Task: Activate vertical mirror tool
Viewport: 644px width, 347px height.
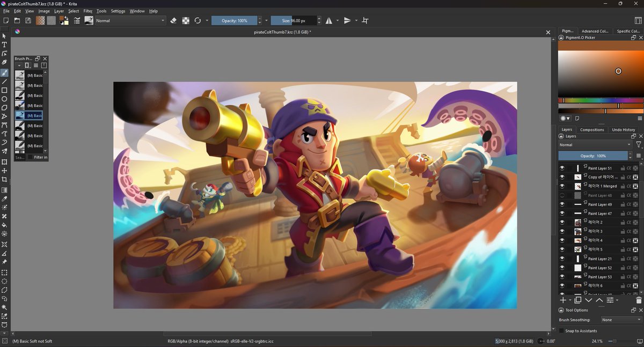Action: [x=347, y=20]
